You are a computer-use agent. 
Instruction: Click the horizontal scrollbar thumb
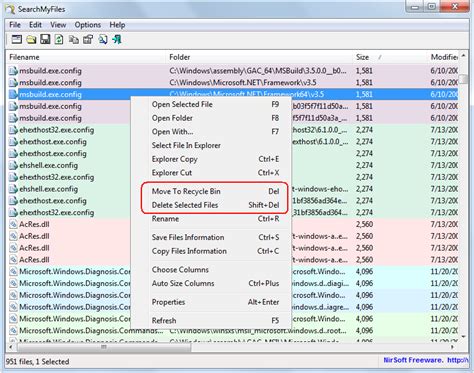coord(104,347)
